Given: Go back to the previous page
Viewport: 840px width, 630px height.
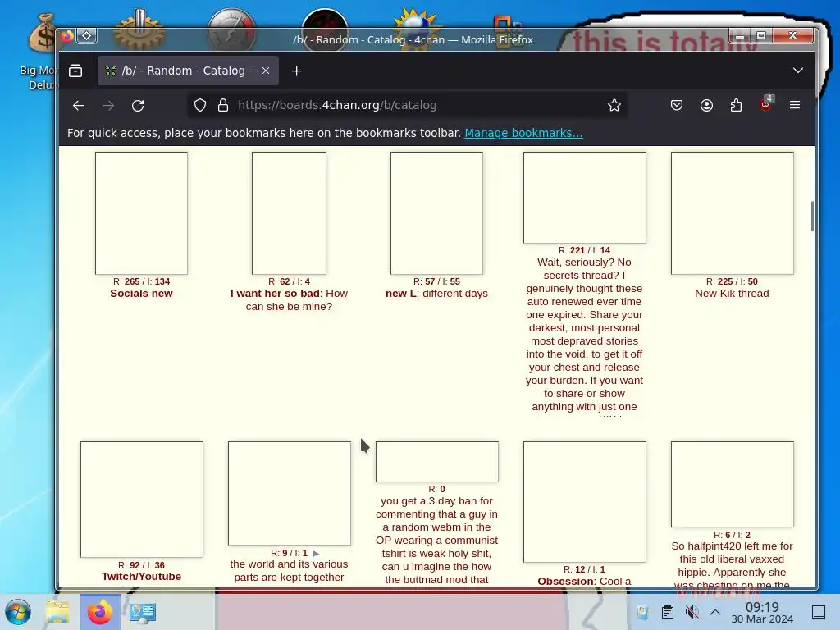Looking at the screenshot, I should coord(79,106).
